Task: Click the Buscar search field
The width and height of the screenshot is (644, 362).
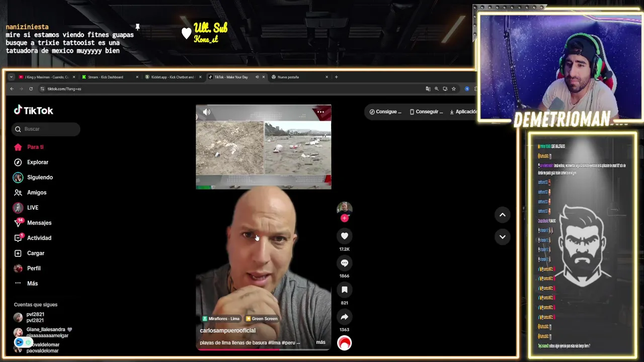Action: 46,129
